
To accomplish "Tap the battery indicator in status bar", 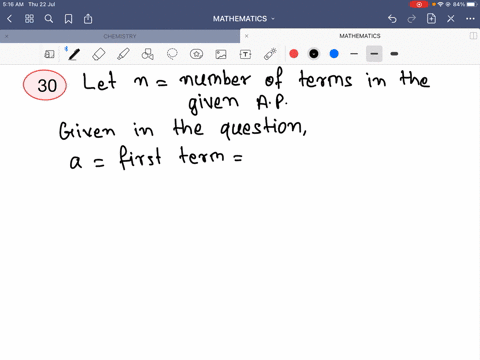I will pos(472,4).
